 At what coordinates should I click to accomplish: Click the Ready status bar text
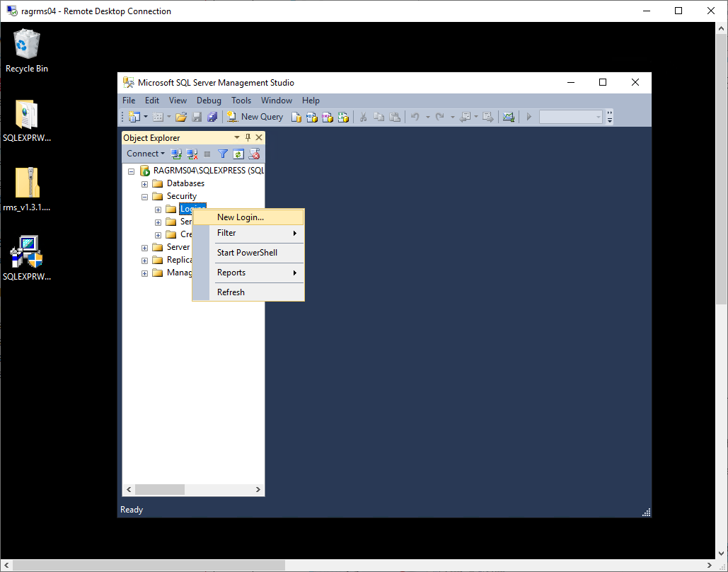coord(132,510)
